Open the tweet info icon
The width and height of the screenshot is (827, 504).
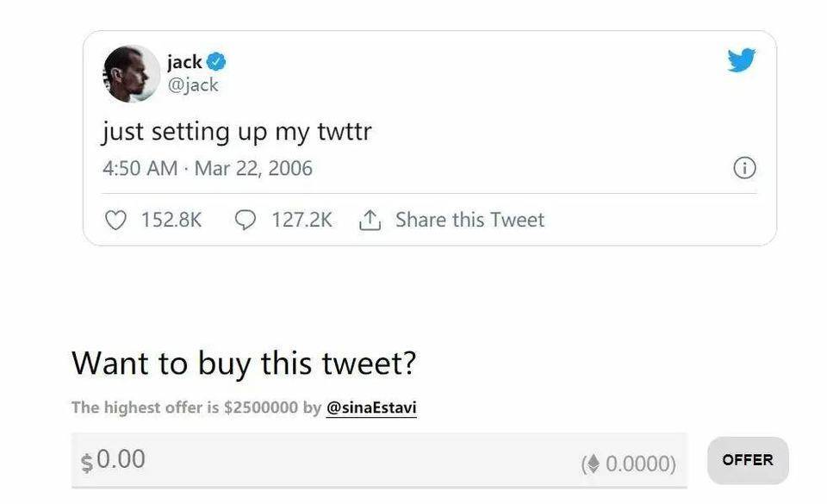[x=744, y=167]
